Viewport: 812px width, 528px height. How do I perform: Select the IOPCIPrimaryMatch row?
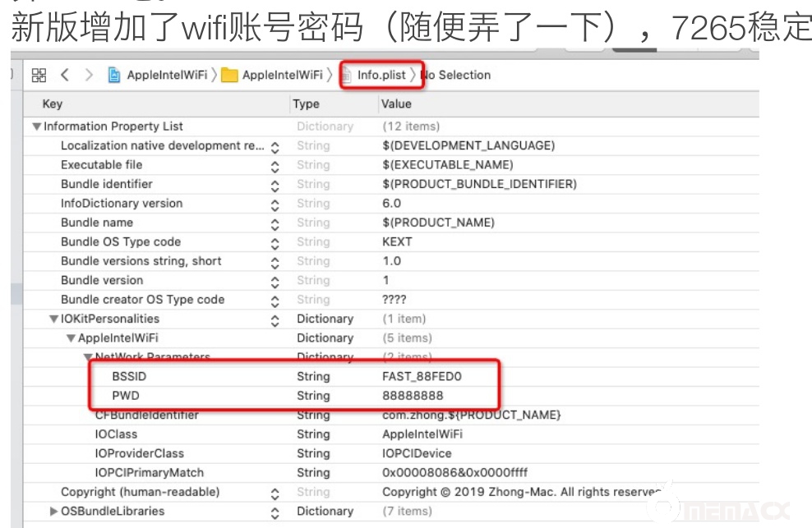(x=149, y=472)
